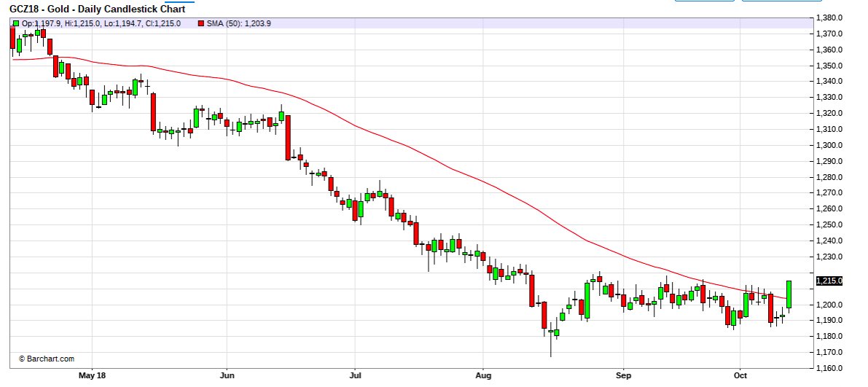The width and height of the screenshot is (868, 387).
Task: Click the 1,200.0 y-axis label
Action: point(829,305)
